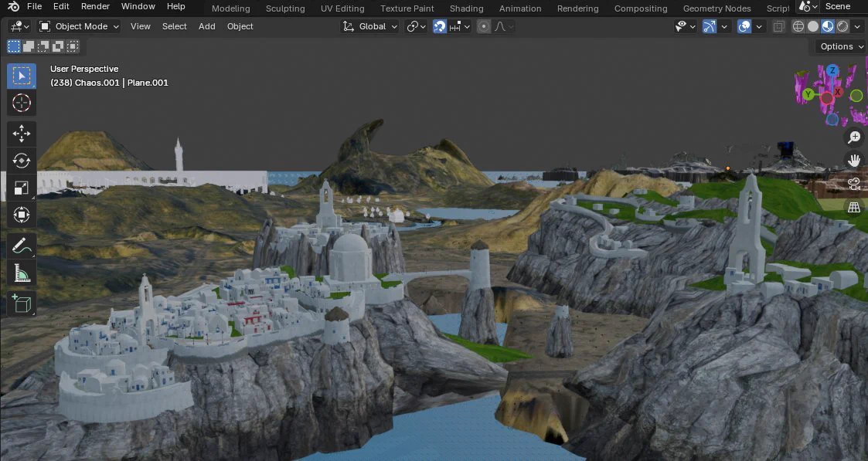
Task: Click the Add menu in viewport header
Action: pyautogui.click(x=206, y=26)
